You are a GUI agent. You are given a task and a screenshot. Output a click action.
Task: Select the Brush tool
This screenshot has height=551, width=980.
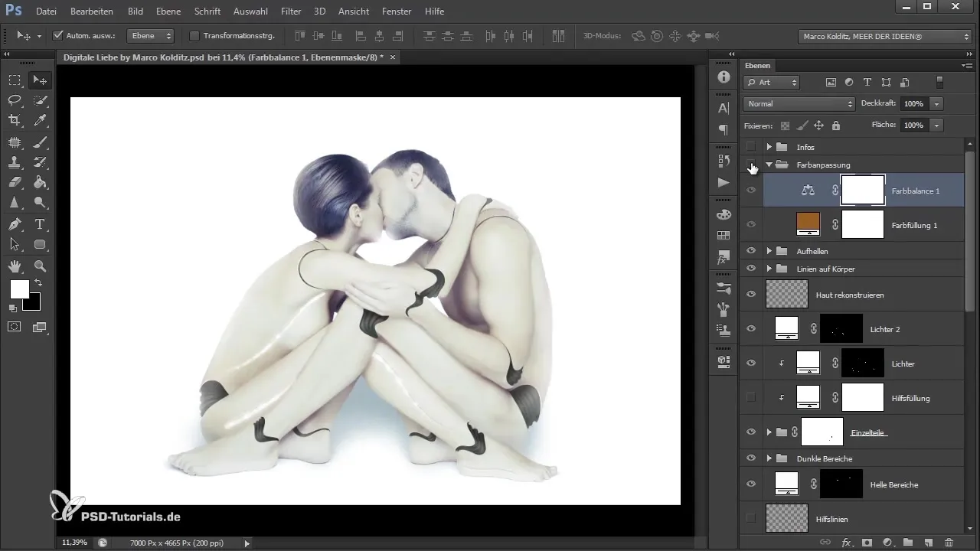40,142
